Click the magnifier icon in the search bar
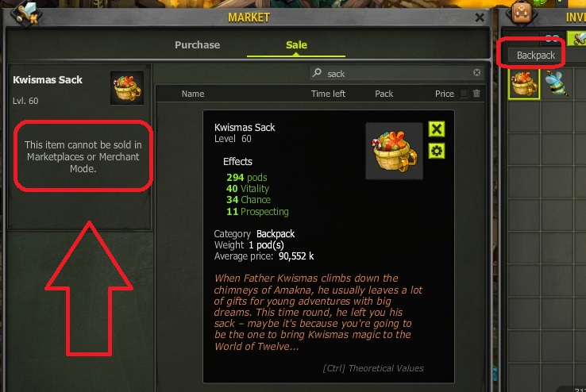The image size is (586, 392). 317,72
